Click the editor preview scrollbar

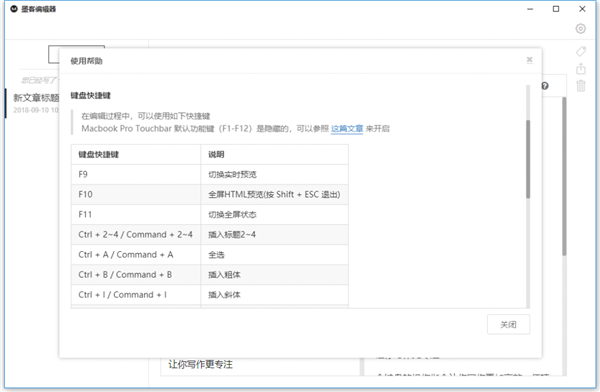[x=564, y=176]
